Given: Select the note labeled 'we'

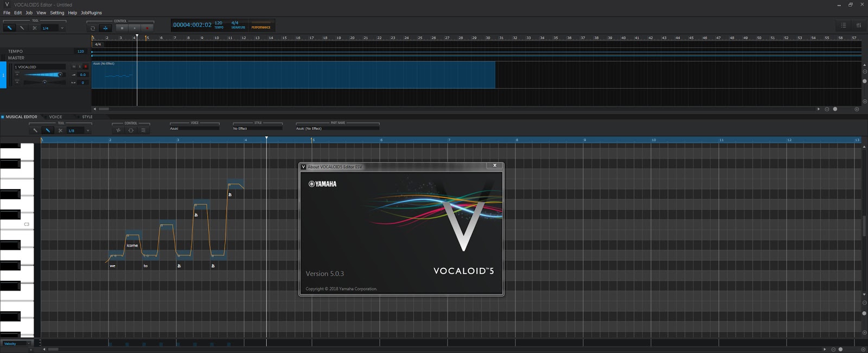Looking at the screenshot, I should (116, 255).
